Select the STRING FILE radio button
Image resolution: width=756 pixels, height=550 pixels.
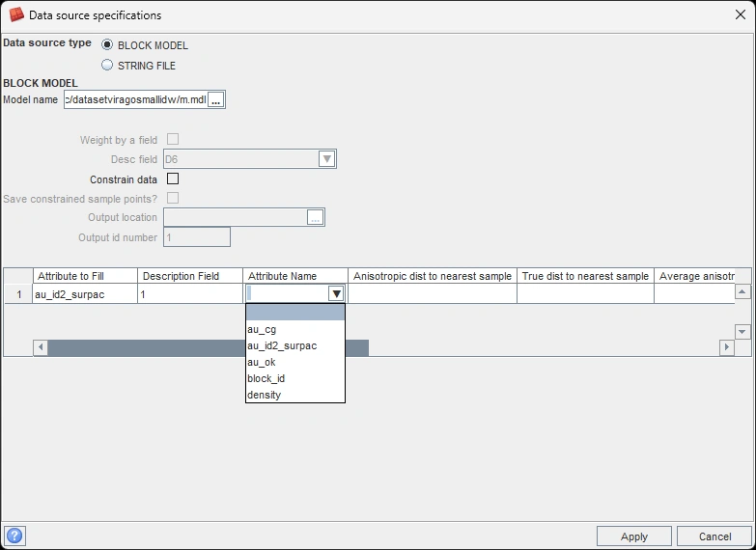[107, 66]
